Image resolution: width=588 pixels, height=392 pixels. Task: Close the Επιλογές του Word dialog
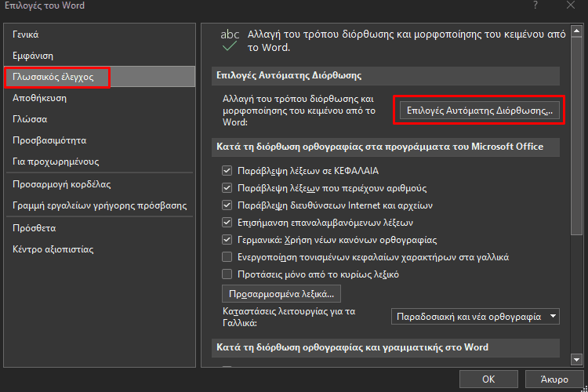[571, 5]
